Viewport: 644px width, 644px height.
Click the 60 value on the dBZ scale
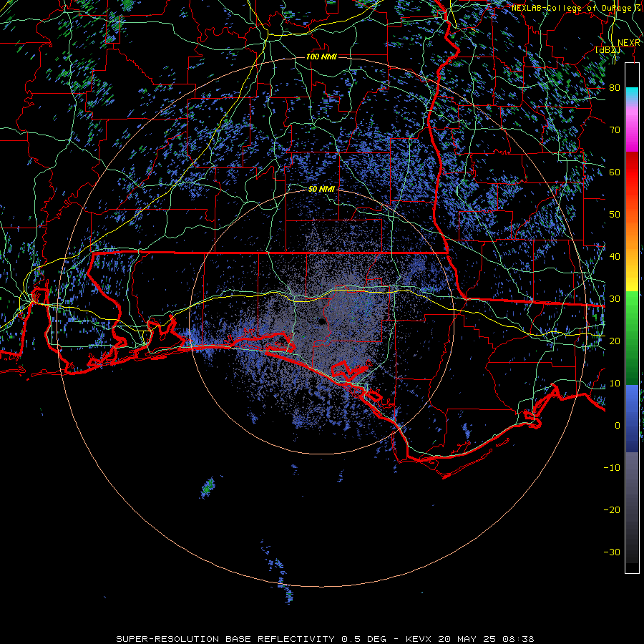pos(615,172)
